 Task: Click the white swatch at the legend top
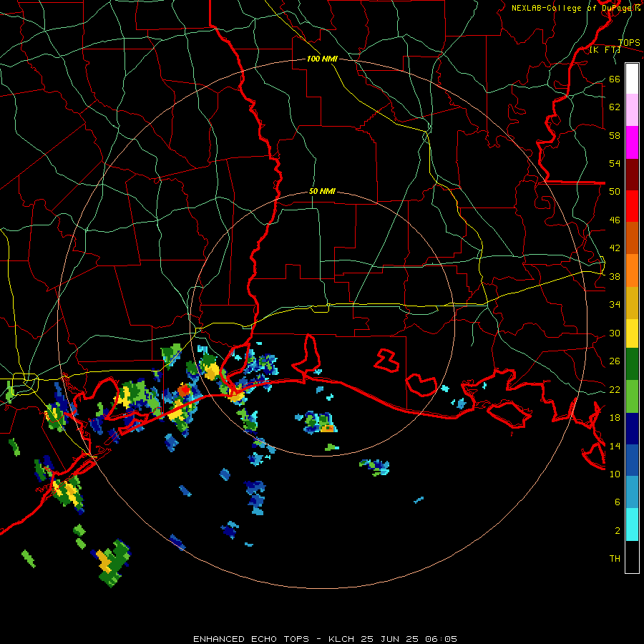tap(632, 79)
